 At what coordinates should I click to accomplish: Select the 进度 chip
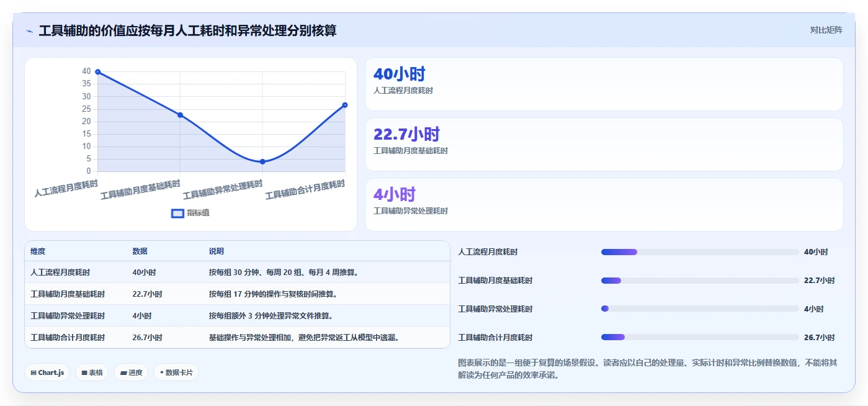point(131,372)
